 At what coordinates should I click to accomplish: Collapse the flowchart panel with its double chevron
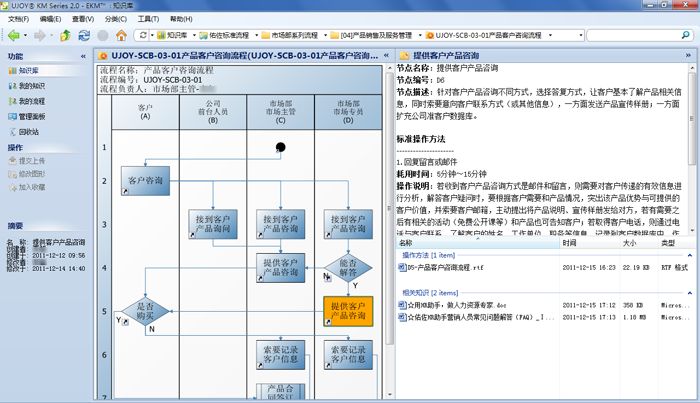[x=386, y=56]
